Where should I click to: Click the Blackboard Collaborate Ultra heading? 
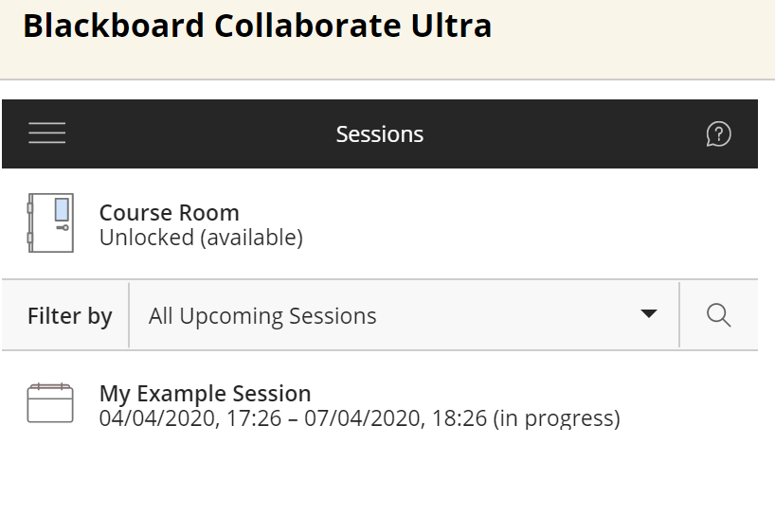(257, 26)
